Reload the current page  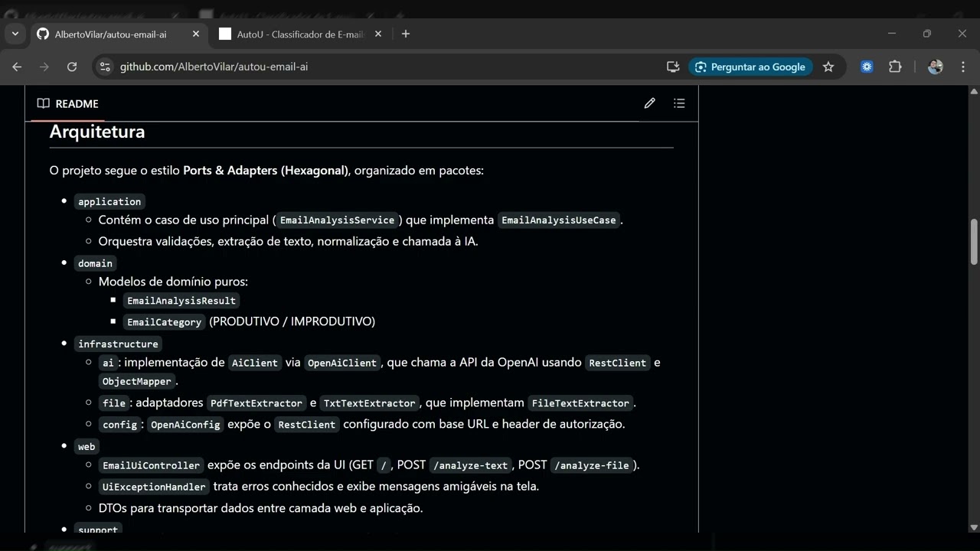pyautogui.click(x=72, y=67)
